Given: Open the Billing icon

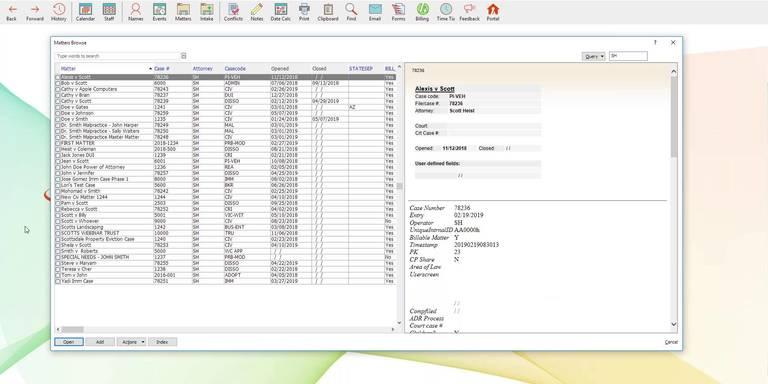Looking at the screenshot, I should tap(422, 12).
